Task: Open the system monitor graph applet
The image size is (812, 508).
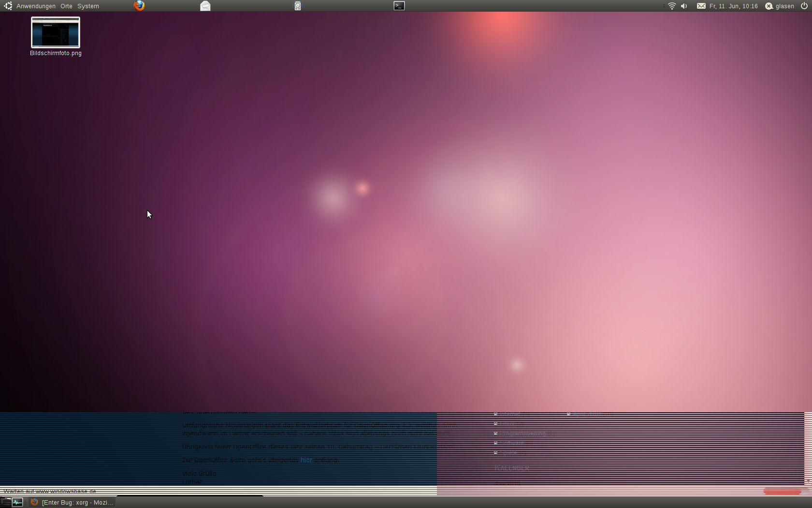Action: 17,502
